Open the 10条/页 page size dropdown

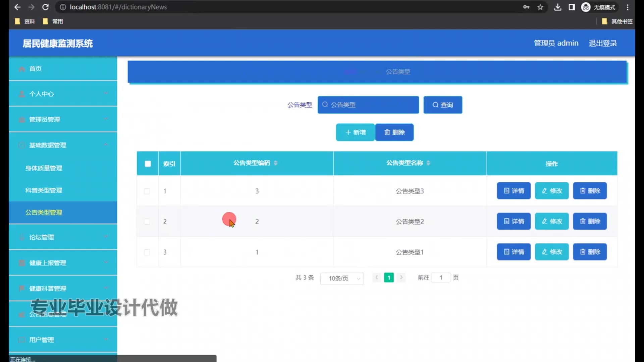(x=342, y=278)
